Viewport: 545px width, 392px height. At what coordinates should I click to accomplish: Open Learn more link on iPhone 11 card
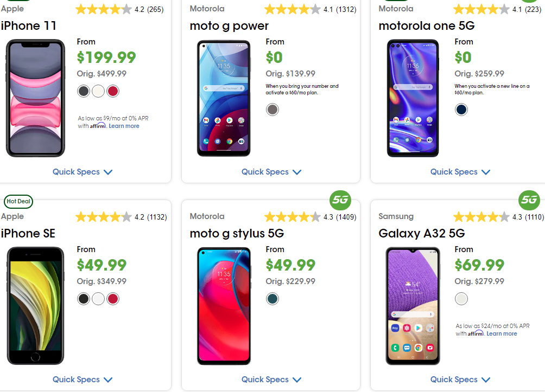click(x=124, y=126)
